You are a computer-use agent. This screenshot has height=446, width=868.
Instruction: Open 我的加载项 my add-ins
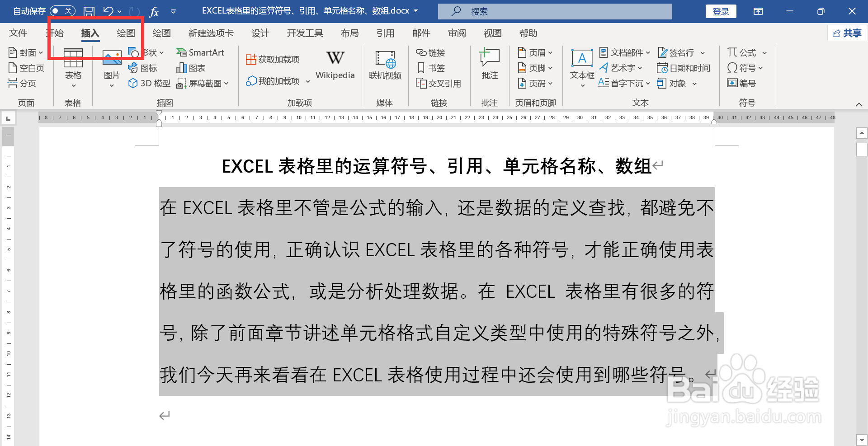[x=278, y=81]
